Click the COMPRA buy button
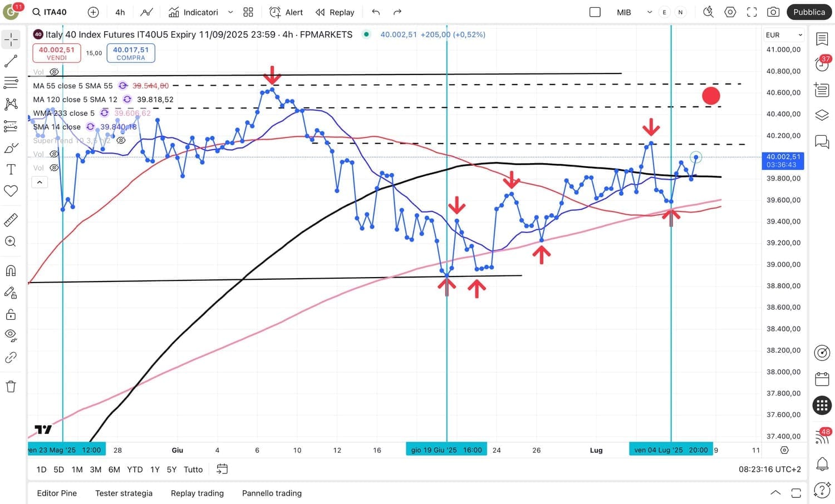The image size is (835, 504). [x=131, y=53]
